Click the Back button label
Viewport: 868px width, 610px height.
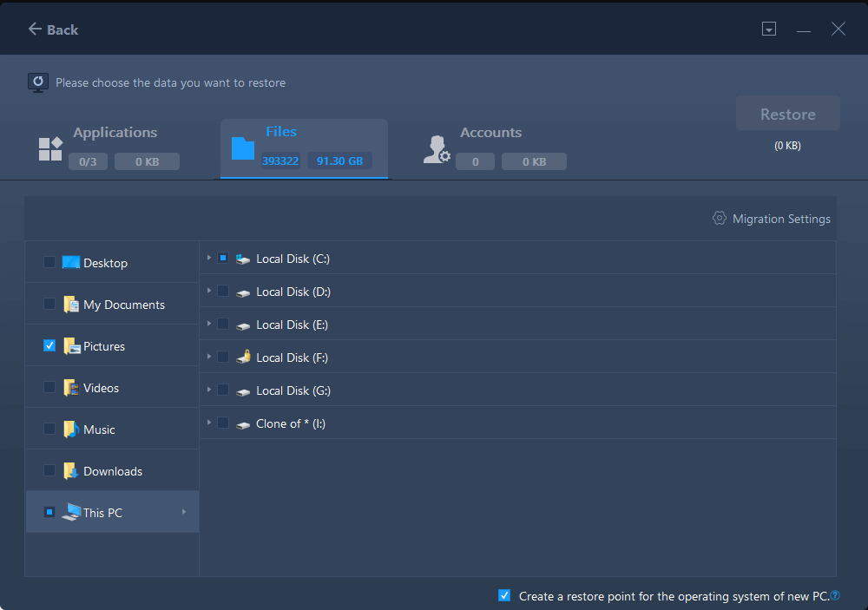point(62,30)
